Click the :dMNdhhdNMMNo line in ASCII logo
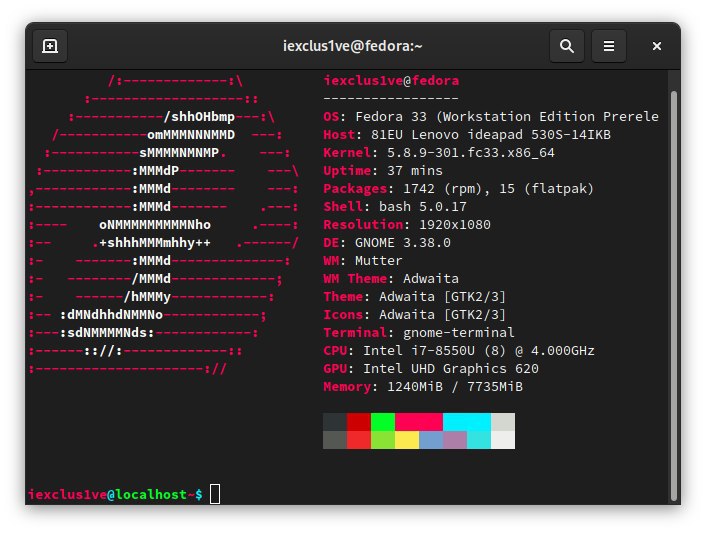 [x=111, y=315]
